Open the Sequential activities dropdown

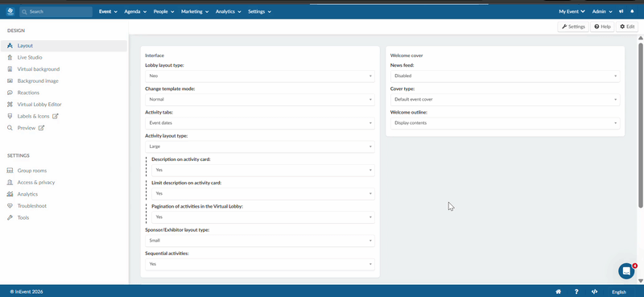pyautogui.click(x=259, y=264)
